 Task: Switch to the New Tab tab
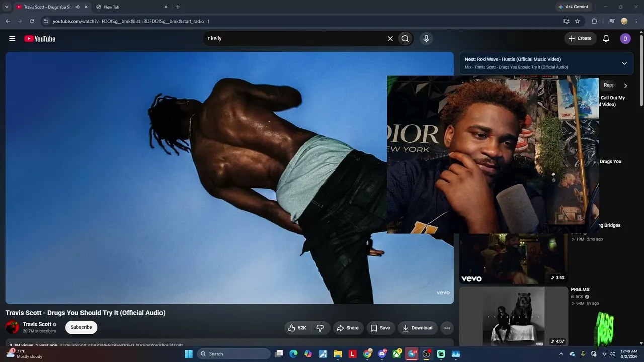tap(131, 7)
